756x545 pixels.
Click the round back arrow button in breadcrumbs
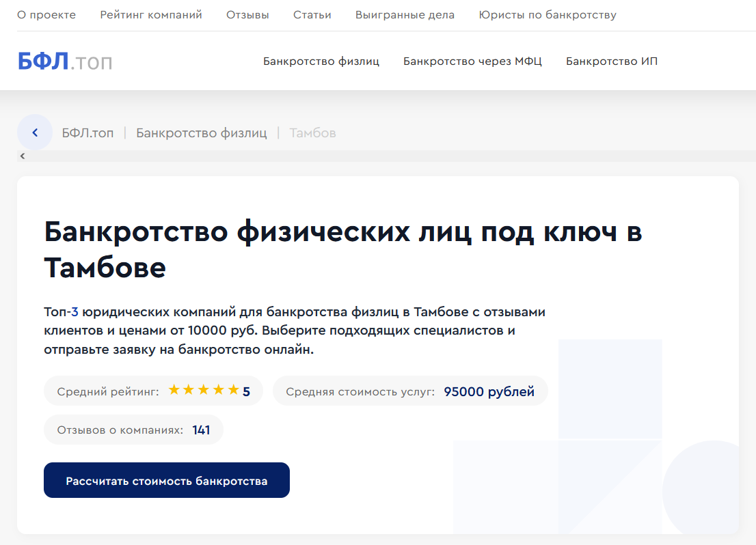35,132
